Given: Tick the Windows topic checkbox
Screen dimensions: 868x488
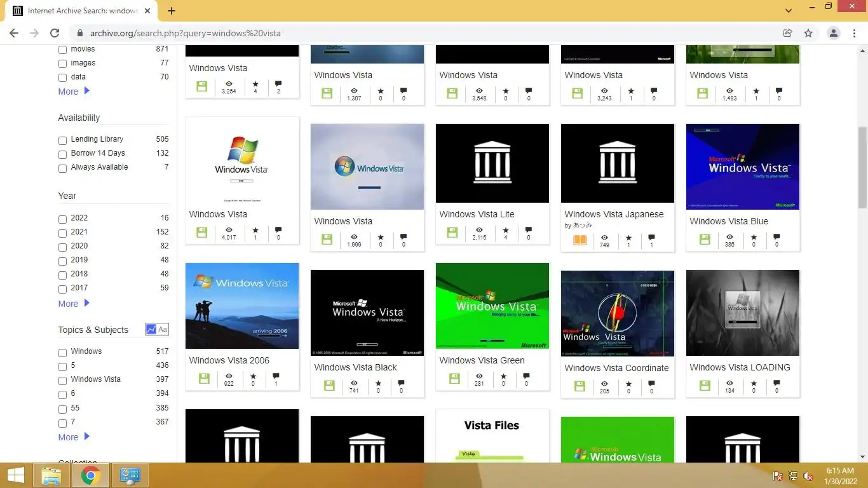Looking at the screenshot, I should coord(62,353).
